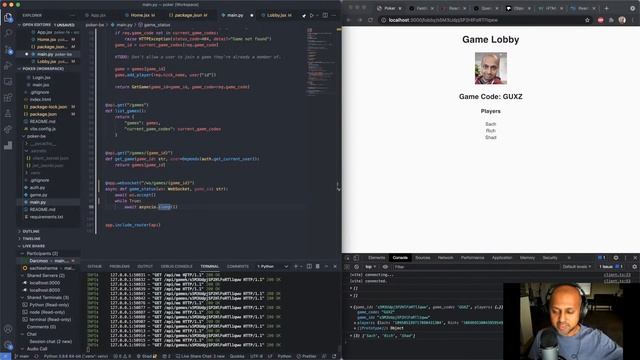Click the Split Editor icon in the editor toolbar
The width and height of the screenshot is (640, 360).
coord(325,15)
